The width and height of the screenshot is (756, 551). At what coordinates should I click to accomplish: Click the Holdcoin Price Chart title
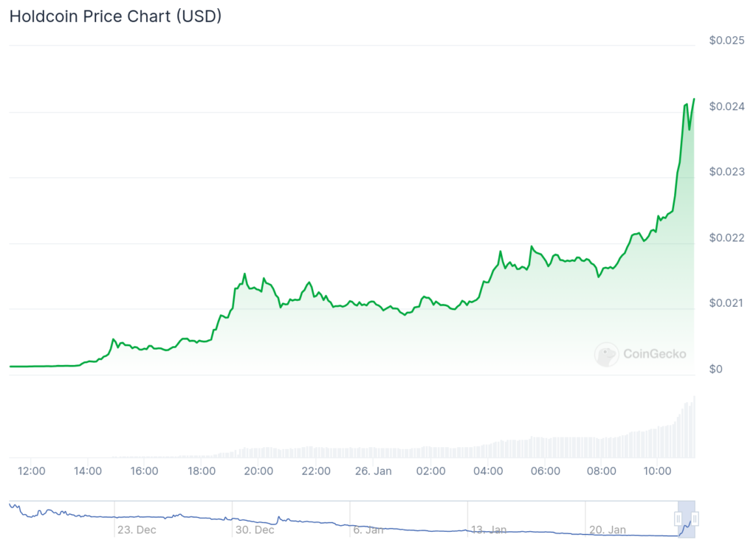(115, 16)
